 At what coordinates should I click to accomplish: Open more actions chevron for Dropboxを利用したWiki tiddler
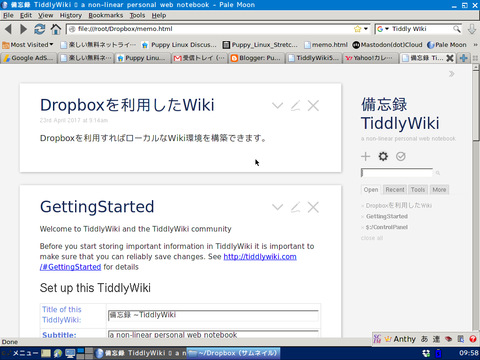click(277, 106)
